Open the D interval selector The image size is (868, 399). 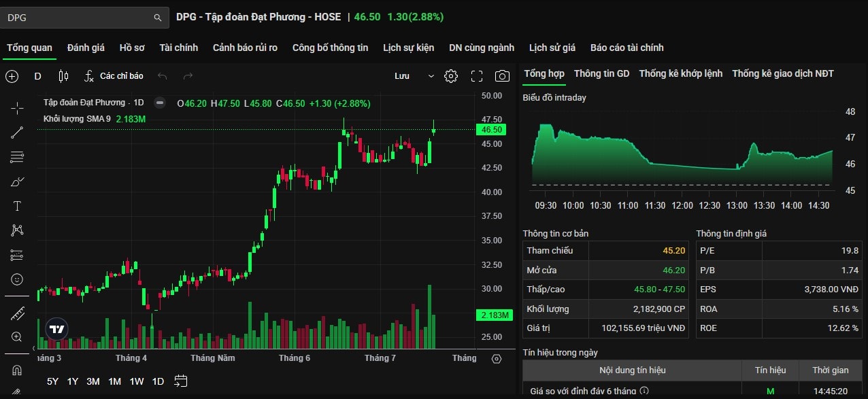pyautogui.click(x=37, y=76)
